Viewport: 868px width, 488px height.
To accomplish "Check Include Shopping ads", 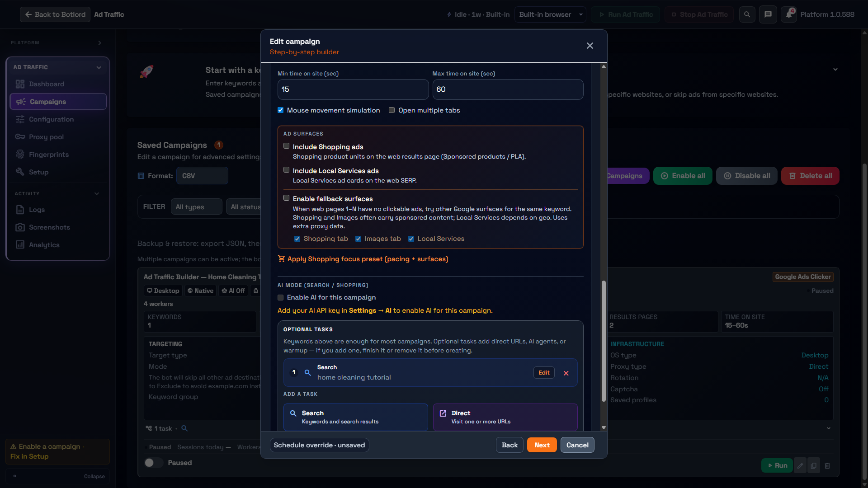I will (x=287, y=146).
